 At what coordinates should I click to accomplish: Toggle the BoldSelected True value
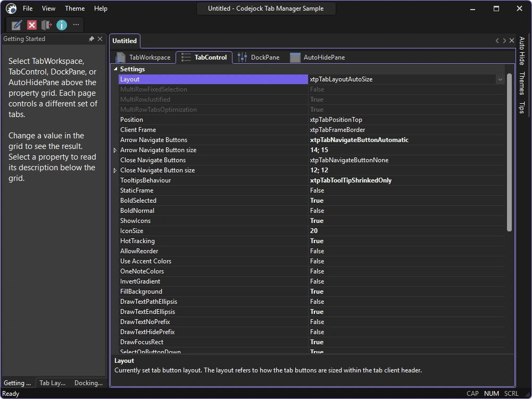click(x=317, y=201)
